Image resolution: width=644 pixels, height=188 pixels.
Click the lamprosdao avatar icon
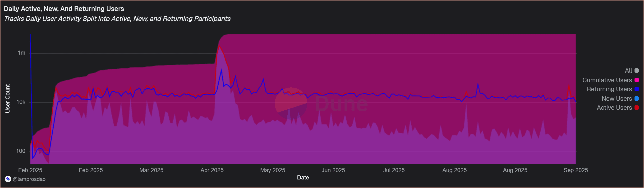coord(8,179)
